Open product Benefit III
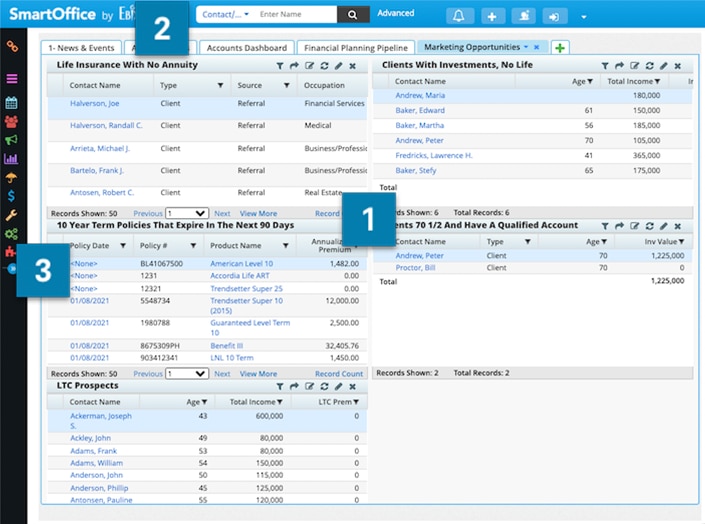This screenshot has width=705, height=524. coord(227,346)
